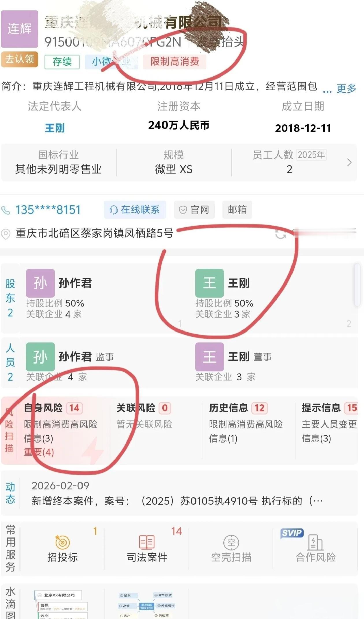The image size is (364, 619).
Task: Open the 自身风险 14 risk tab
Action: (x=53, y=408)
